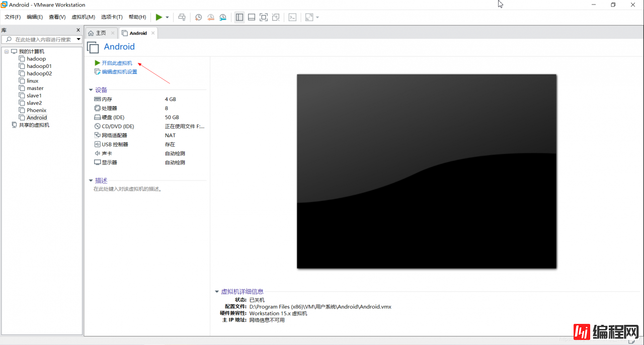
Task: Close the 主页 tab
Action: [113, 33]
